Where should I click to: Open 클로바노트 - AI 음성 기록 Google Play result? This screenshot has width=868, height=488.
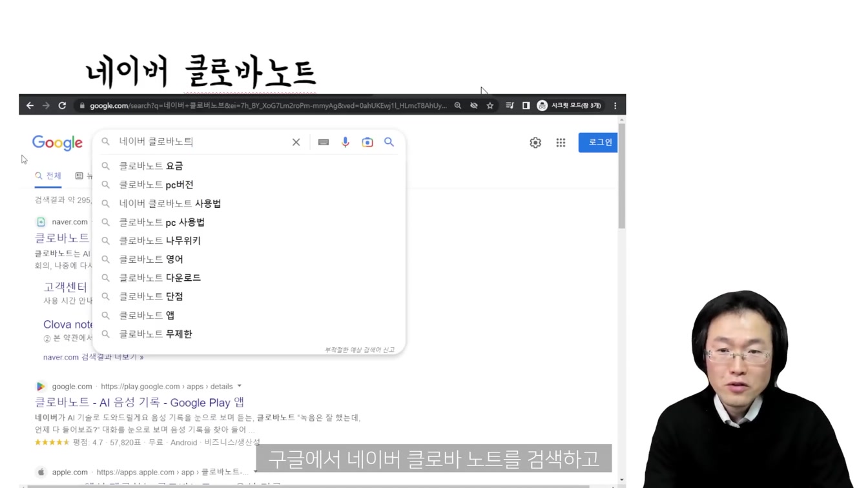click(139, 402)
